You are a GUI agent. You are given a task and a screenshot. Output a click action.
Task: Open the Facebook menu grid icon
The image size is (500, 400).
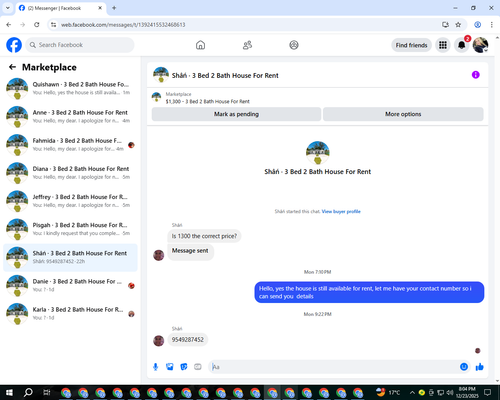443,45
